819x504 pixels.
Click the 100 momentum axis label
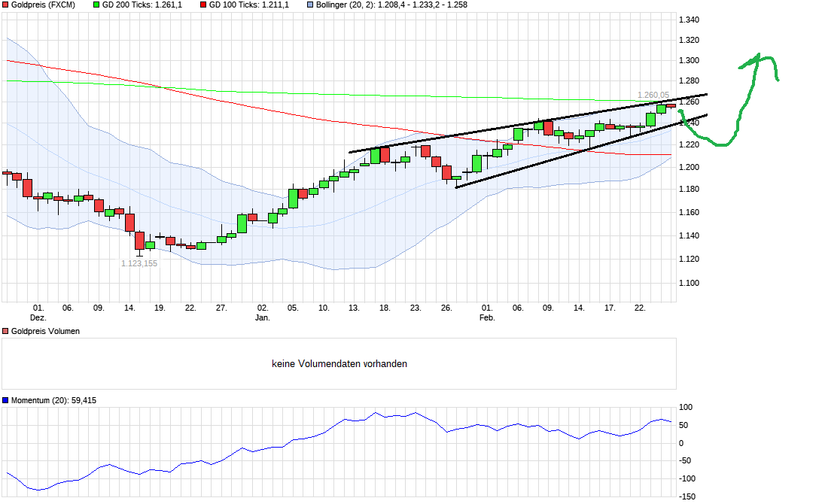(x=685, y=408)
